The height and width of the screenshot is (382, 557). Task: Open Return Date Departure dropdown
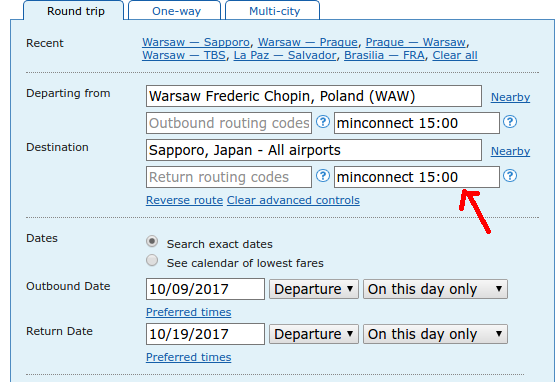[314, 334]
